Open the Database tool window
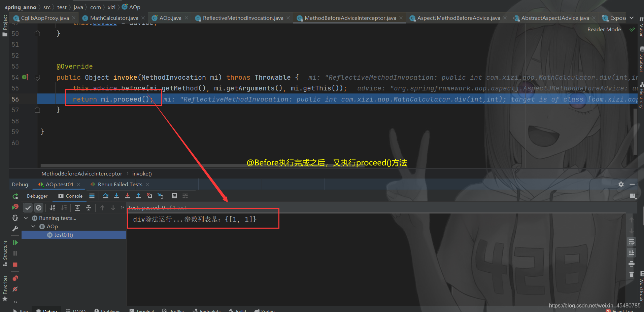Screen dimensions: 644x312 tap(641, 60)
